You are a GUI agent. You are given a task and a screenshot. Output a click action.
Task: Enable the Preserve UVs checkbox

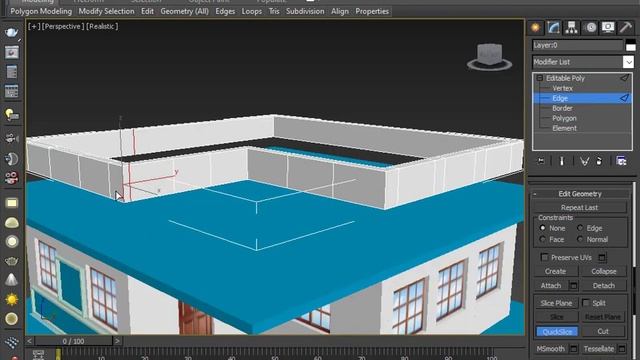point(544,257)
